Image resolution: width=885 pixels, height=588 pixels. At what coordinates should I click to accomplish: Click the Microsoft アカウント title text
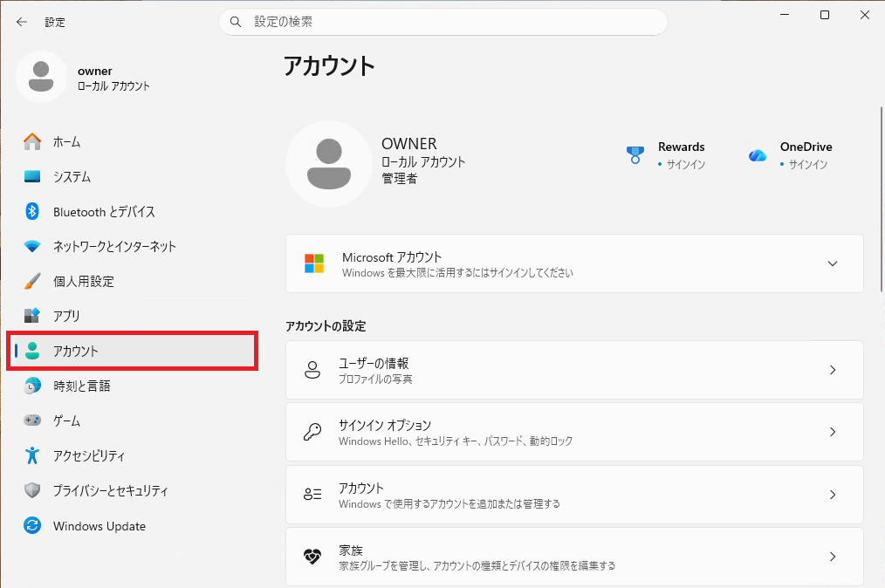pyautogui.click(x=392, y=257)
